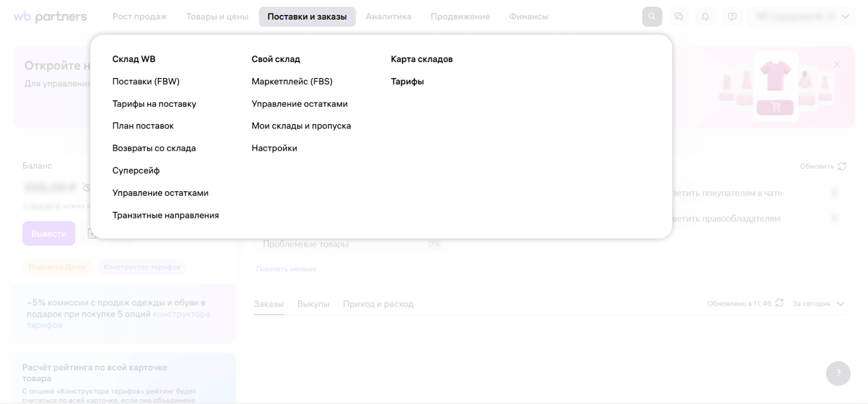The width and height of the screenshot is (868, 404).
Task: Click the Конструктор тарифов chip
Action: click(x=142, y=267)
